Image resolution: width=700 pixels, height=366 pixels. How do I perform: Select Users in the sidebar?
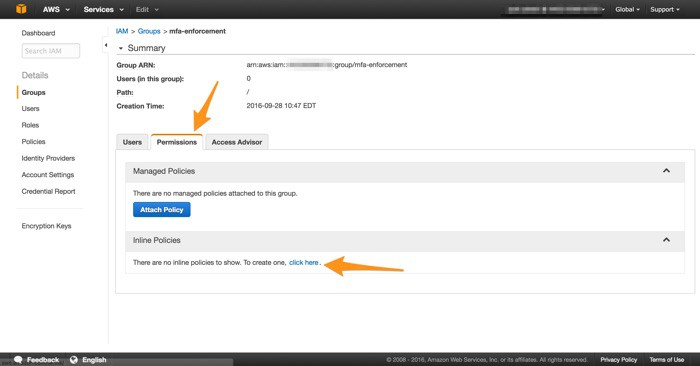(30, 108)
